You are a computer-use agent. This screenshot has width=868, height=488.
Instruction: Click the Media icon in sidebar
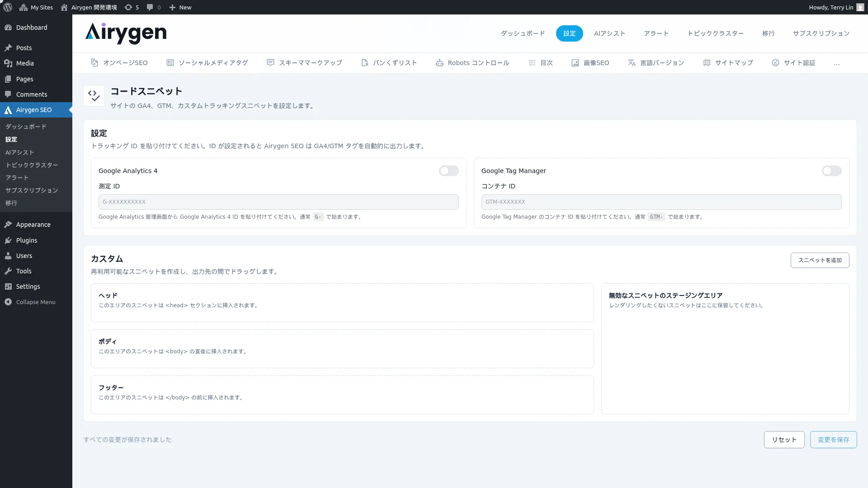[x=8, y=63]
